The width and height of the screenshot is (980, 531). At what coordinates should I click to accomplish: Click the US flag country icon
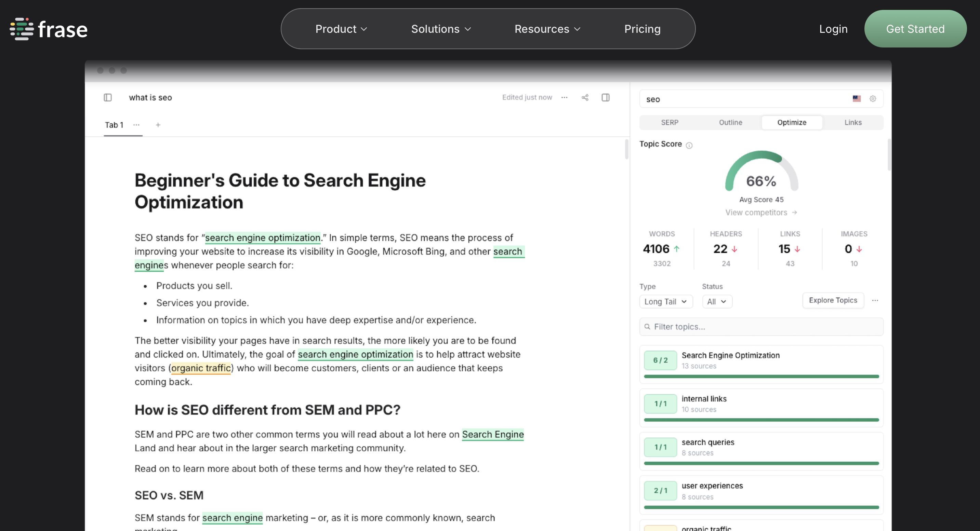click(856, 99)
